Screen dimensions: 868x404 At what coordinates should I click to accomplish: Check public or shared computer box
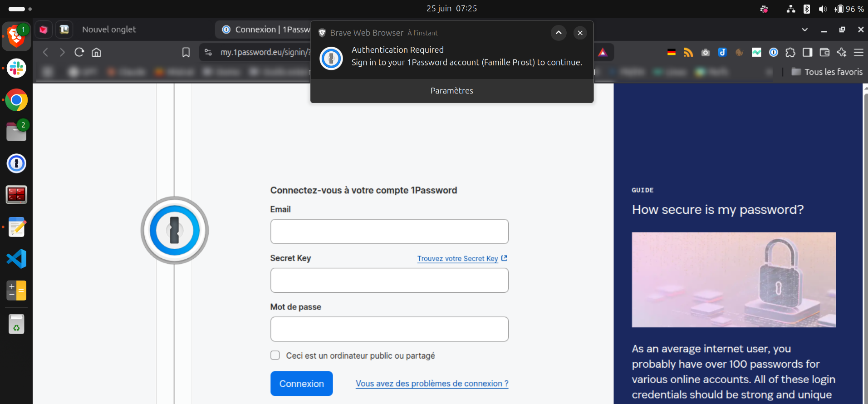[x=275, y=355]
